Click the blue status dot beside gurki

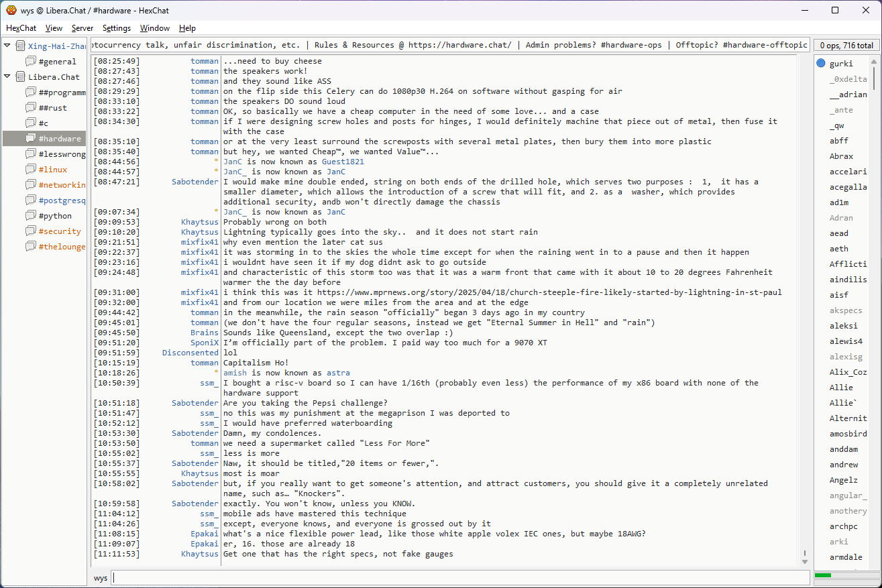tap(820, 64)
